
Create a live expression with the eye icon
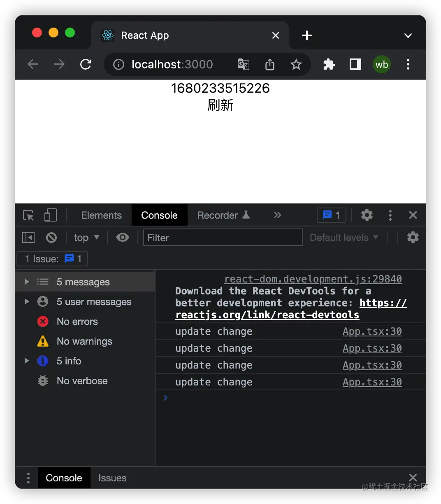[x=123, y=238]
